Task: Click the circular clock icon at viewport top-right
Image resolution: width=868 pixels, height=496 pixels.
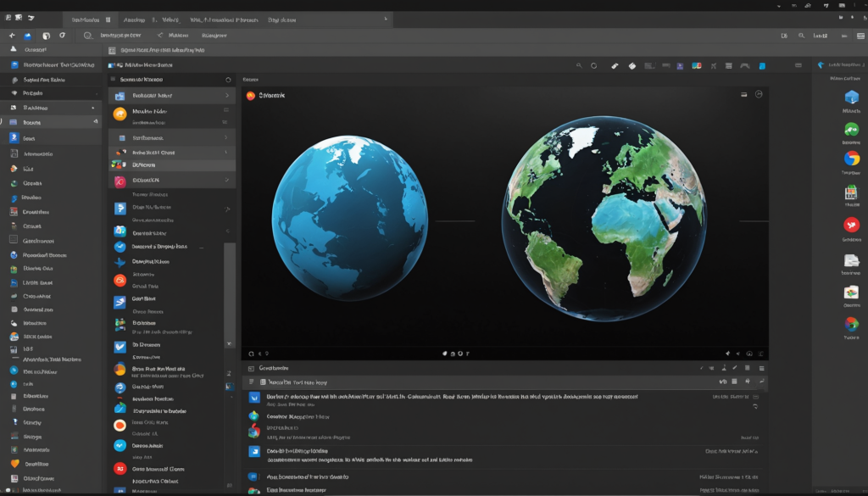Action: click(759, 95)
